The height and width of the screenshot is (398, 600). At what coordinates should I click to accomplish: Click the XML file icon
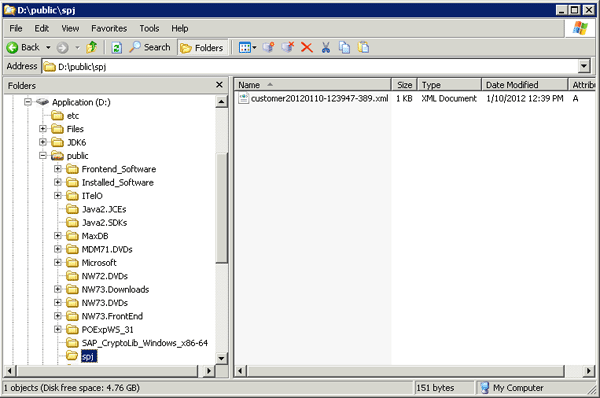tap(243, 98)
